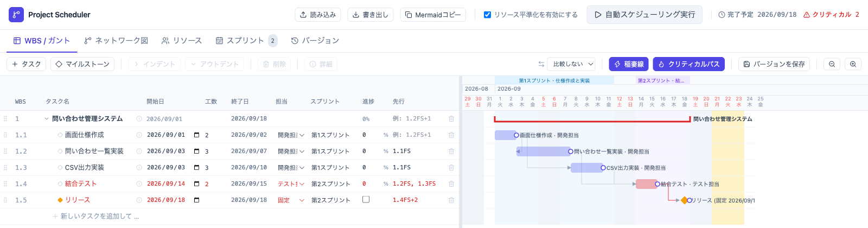Open info icon for リリース row
This screenshot has width=868, height=228.
coord(139,200)
